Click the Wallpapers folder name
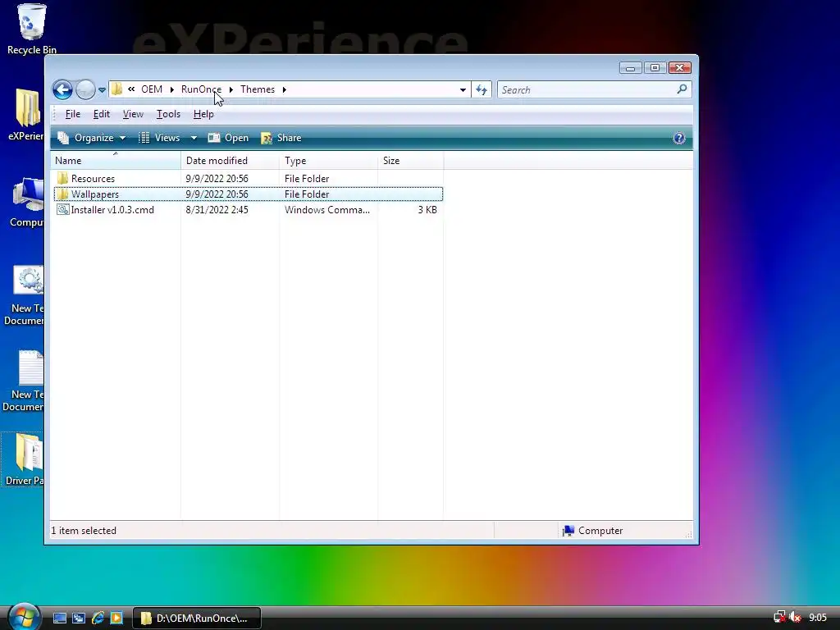The width and height of the screenshot is (840, 630). [95, 194]
